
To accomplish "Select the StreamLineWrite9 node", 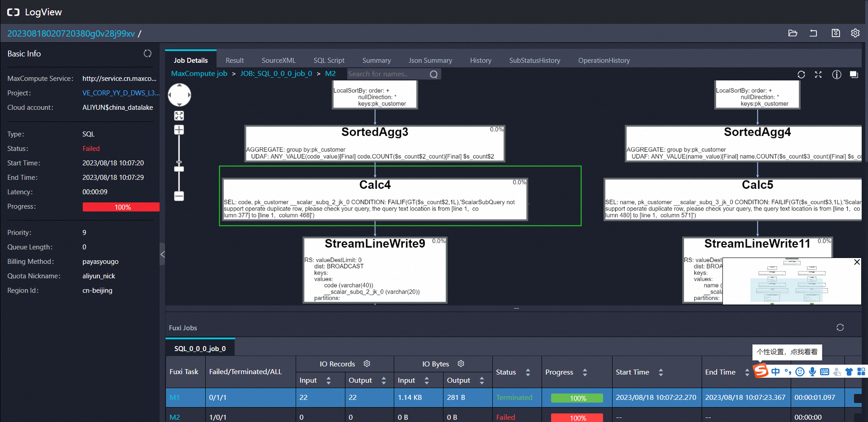I will (x=375, y=270).
